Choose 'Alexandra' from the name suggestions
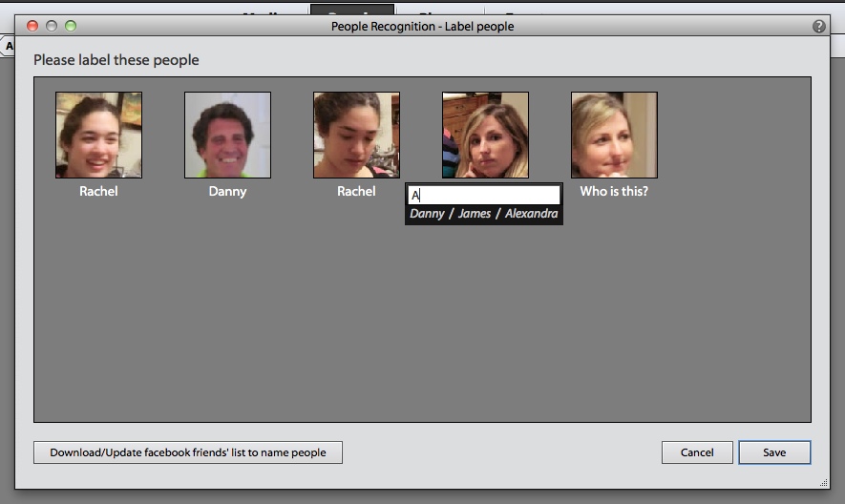 point(531,214)
